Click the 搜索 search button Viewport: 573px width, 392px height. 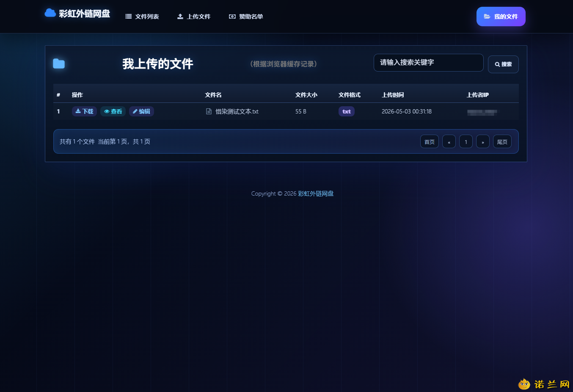click(503, 64)
